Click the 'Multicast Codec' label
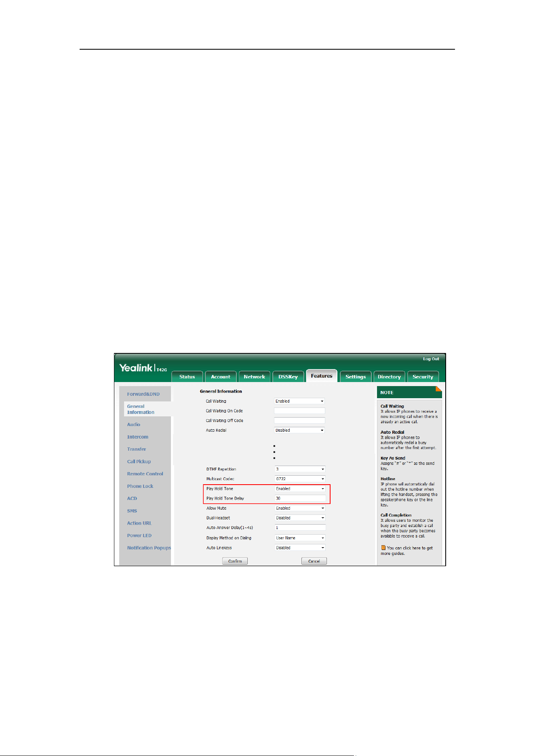This screenshot has height=756, width=535. coord(220,479)
